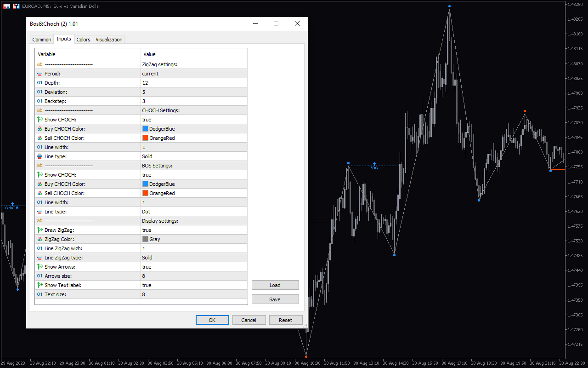The height and width of the screenshot is (368, 588).
Task: Load an input settings preset
Action: point(275,285)
